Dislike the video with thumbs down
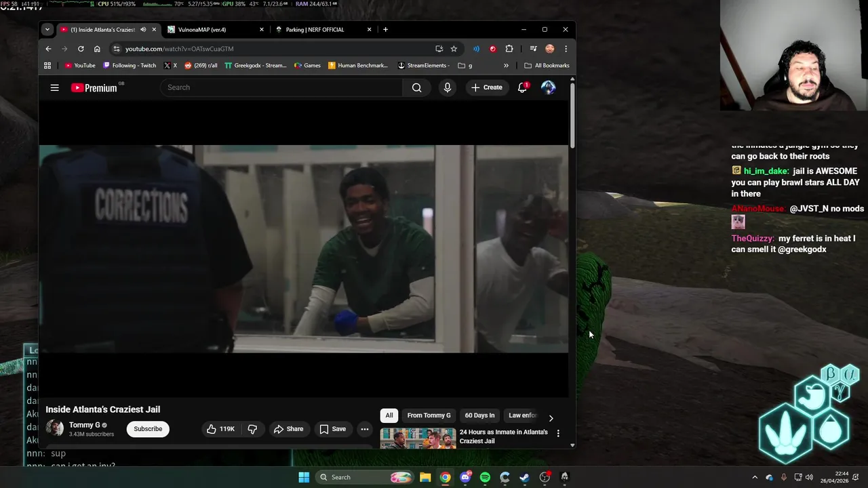Screen dimensions: 868x488 click(x=252, y=429)
